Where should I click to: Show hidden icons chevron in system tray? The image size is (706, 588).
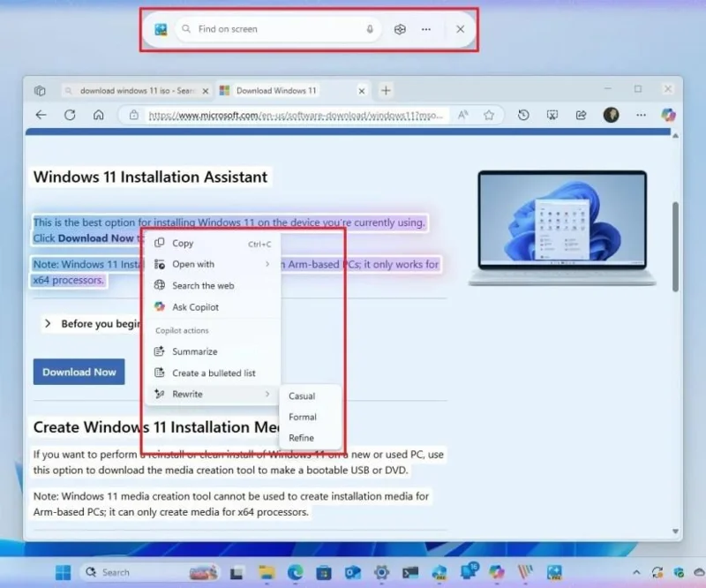[x=636, y=573]
